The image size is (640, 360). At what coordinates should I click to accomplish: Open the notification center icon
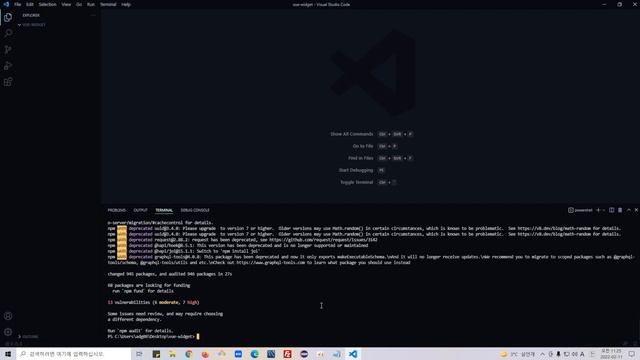[631, 354]
